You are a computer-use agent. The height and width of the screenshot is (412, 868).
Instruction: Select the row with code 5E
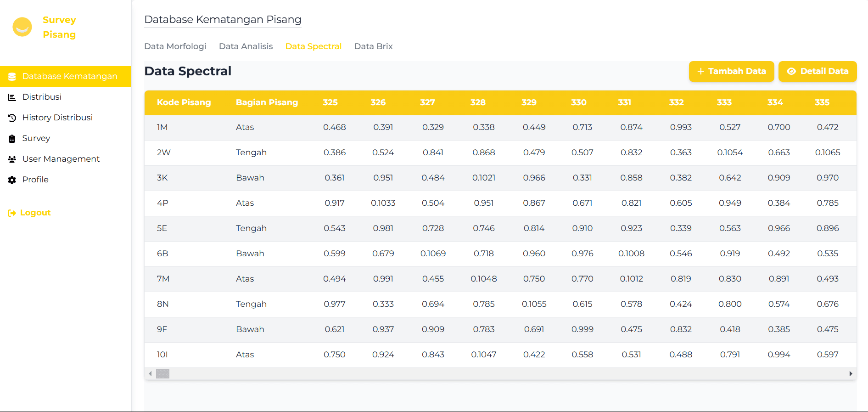pyautogui.click(x=162, y=228)
